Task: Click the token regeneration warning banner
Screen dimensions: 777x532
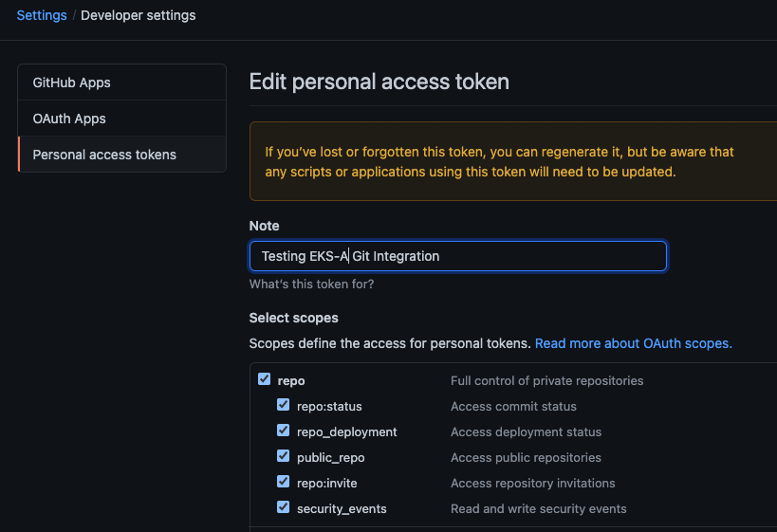Action: pyautogui.click(x=512, y=161)
